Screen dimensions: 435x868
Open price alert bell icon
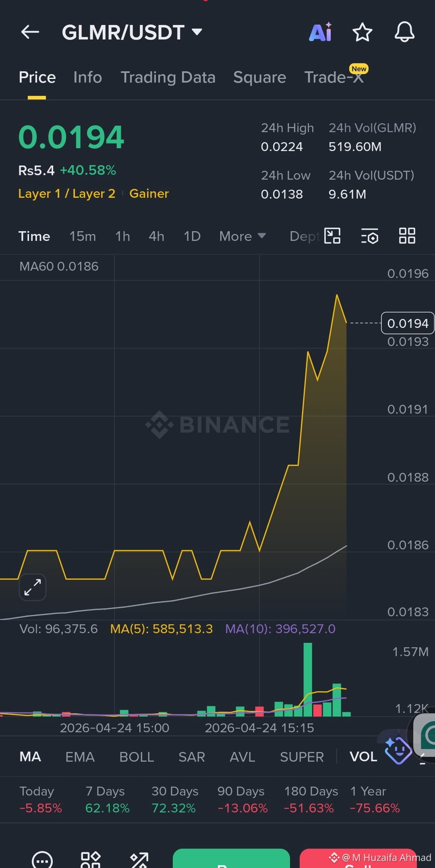[404, 32]
